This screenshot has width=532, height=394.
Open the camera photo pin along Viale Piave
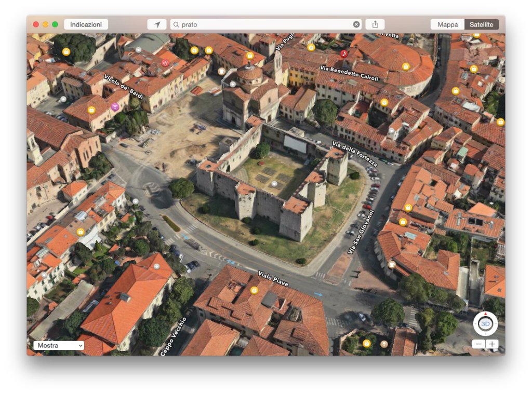(x=253, y=290)
